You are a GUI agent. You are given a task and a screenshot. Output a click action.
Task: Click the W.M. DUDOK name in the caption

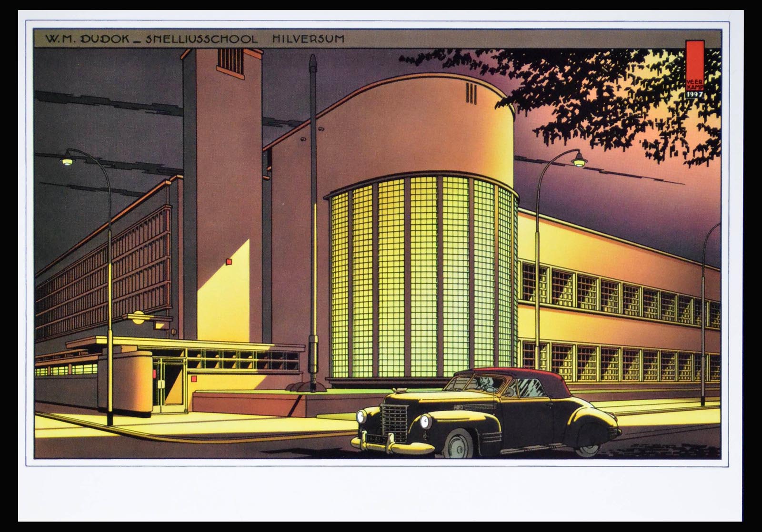coord(88,39)
